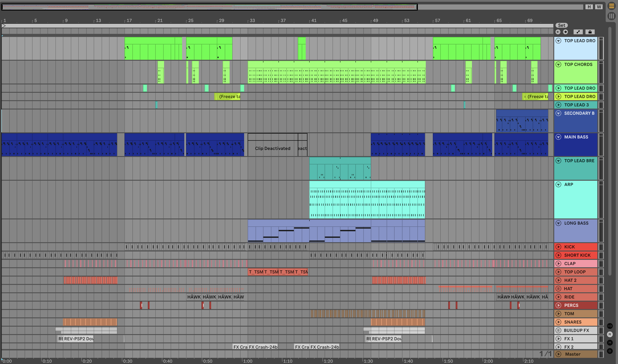Toggle the M mixer visibility button
Viewport: 618px width, 364px height.
610,343
